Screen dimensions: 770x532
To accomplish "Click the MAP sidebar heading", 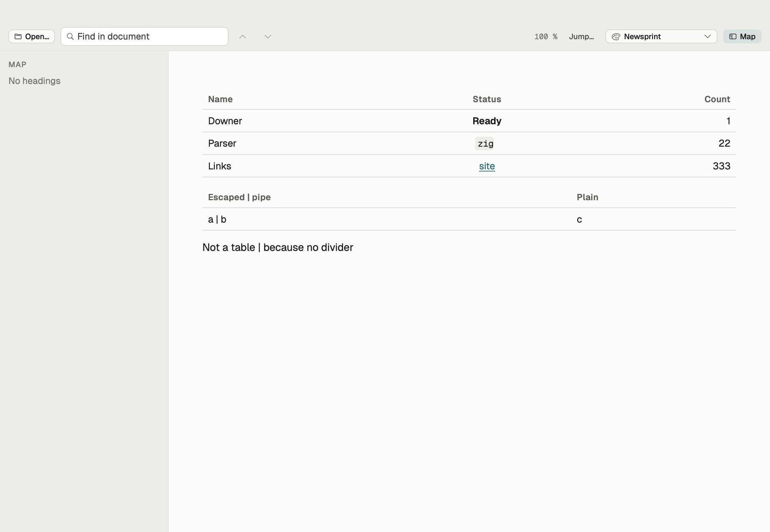I will point(17,64).
